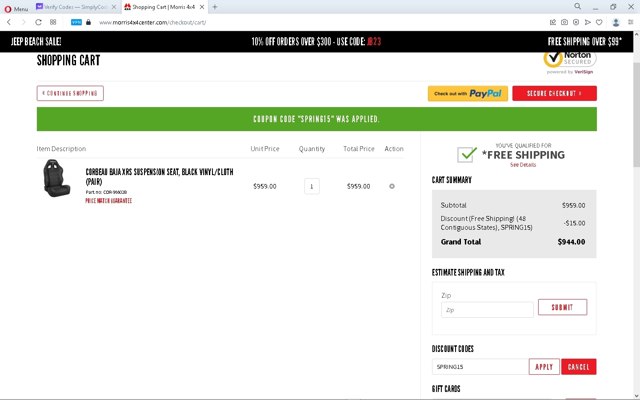
Task: Open the profile account icon
Action: point(616,22)
